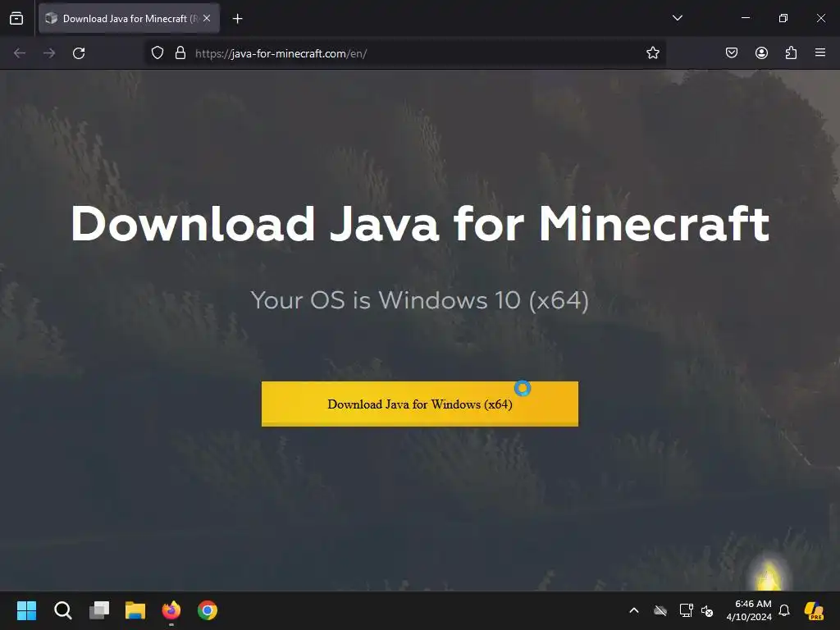This screenshot has width=840, height=630.
Task: Launch File Explorer from taskbar
Action: click(x=135, y=610)
